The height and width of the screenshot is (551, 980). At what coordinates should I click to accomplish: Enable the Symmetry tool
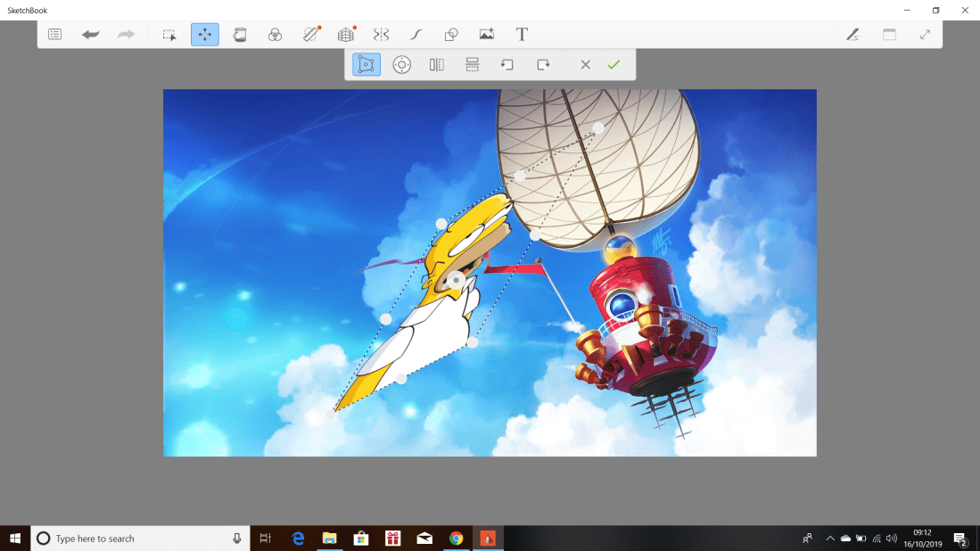381,34
